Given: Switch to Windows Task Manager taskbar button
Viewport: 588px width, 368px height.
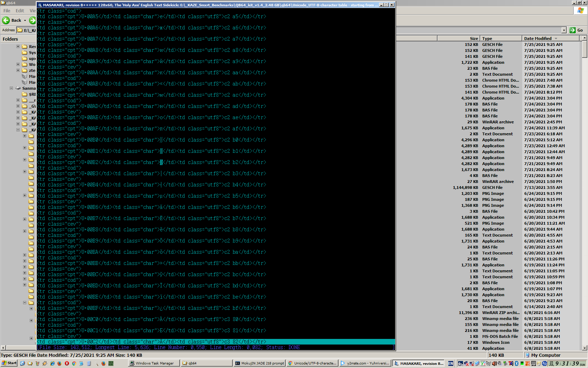Looking at the screenshot, I should click(x=154, y=363).
